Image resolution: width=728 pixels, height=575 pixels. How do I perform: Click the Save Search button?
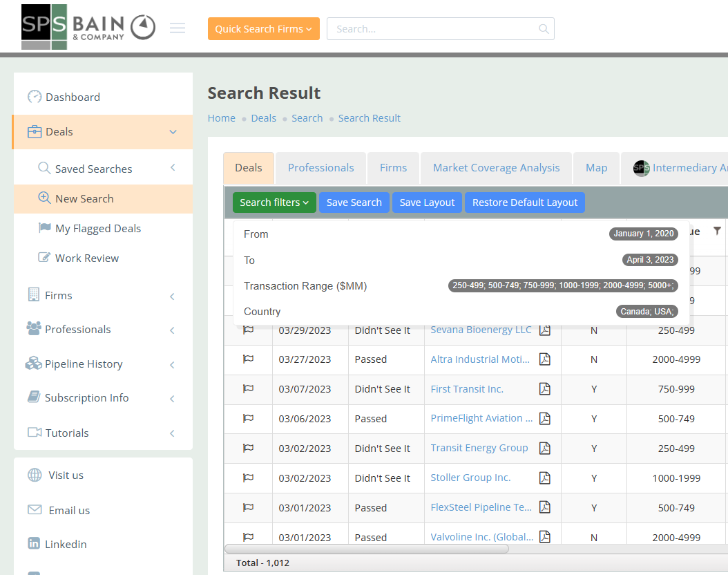354,202
